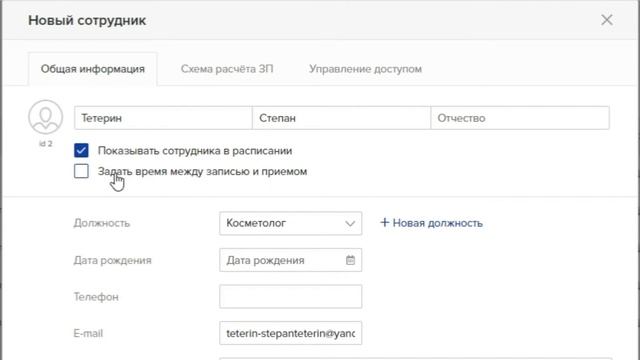This screenshot has height=360, width=640.
Task: Open the Косметолог position dropdown
Action: pos(290,223)
